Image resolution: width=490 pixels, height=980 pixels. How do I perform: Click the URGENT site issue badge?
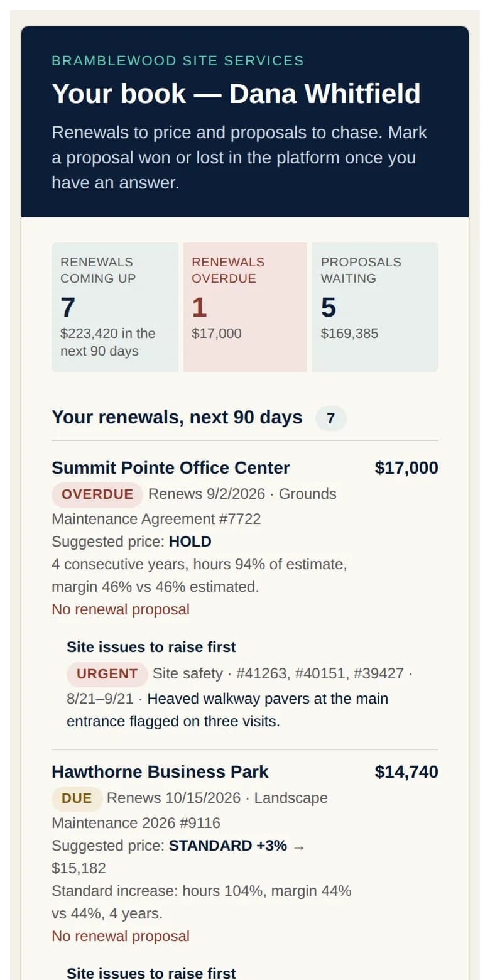[107, 674]
